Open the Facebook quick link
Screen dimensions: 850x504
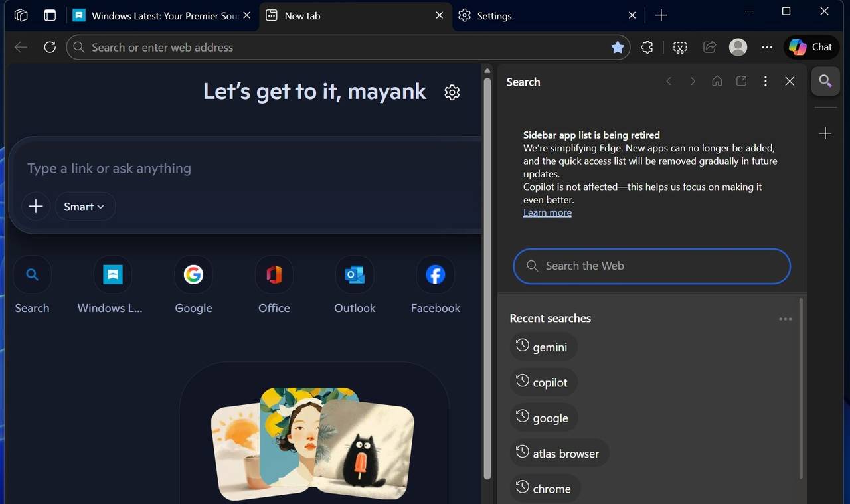point(436,285)
